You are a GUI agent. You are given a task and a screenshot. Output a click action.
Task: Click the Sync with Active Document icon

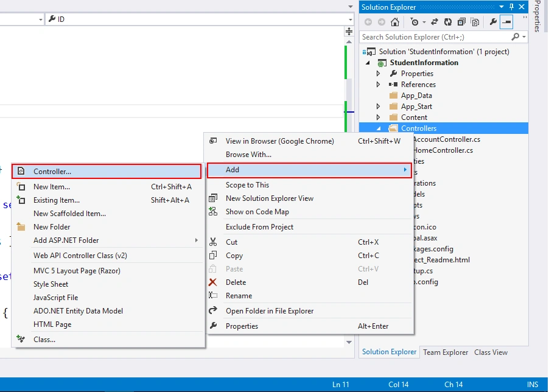[x=435, y=22]
